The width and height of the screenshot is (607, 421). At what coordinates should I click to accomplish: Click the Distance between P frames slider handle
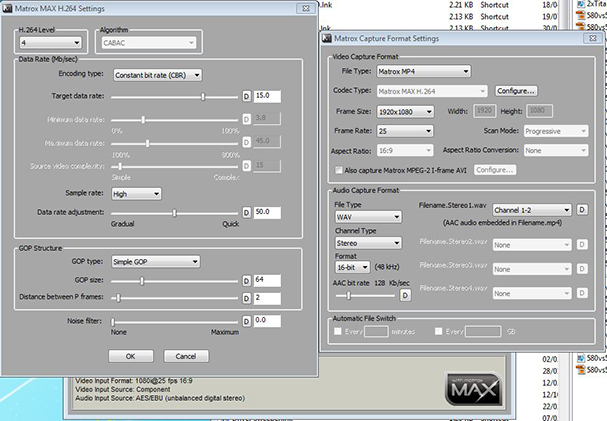pyautogui.click(x=118, y=298)
